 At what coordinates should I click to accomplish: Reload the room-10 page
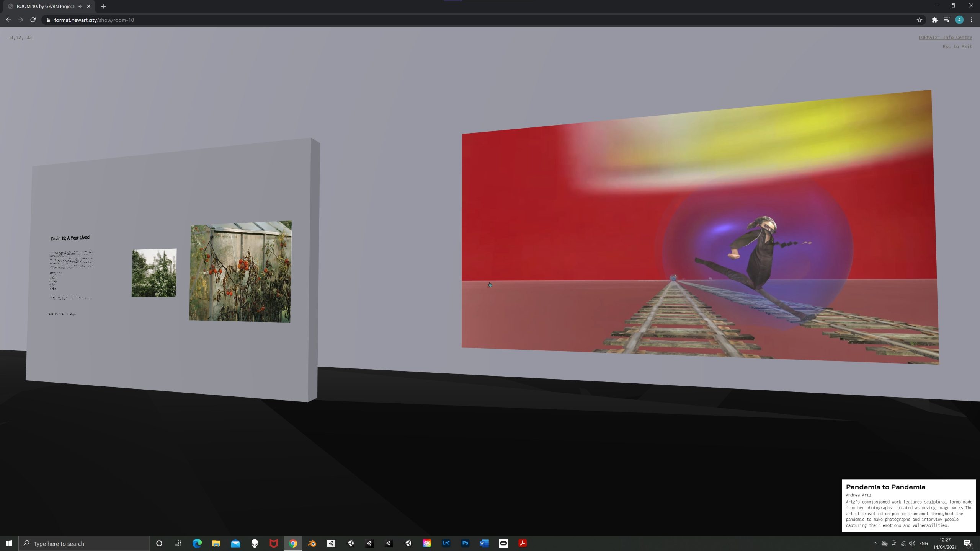(x=33, y=20)
